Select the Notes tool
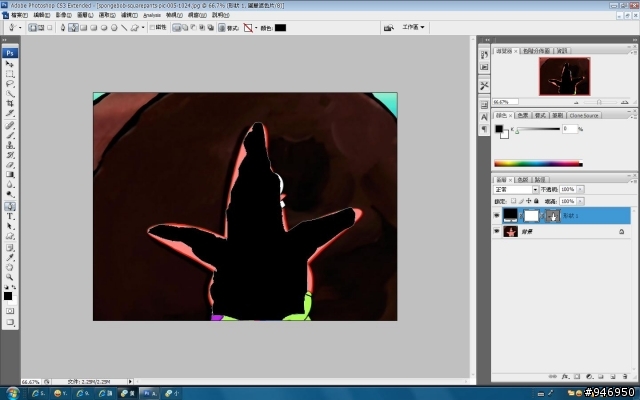640x400 pixels. 10,248
